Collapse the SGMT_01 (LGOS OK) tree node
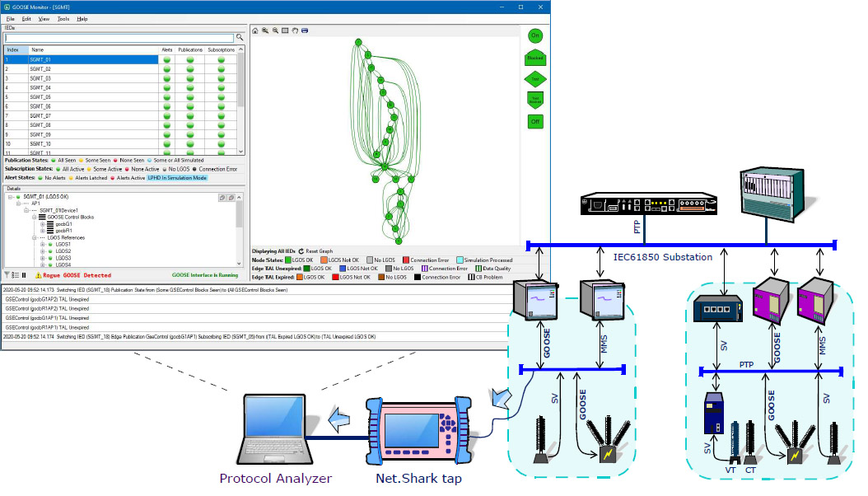This screenshot has height=496, width=868. pyautogui.click(x=11, y=197)
